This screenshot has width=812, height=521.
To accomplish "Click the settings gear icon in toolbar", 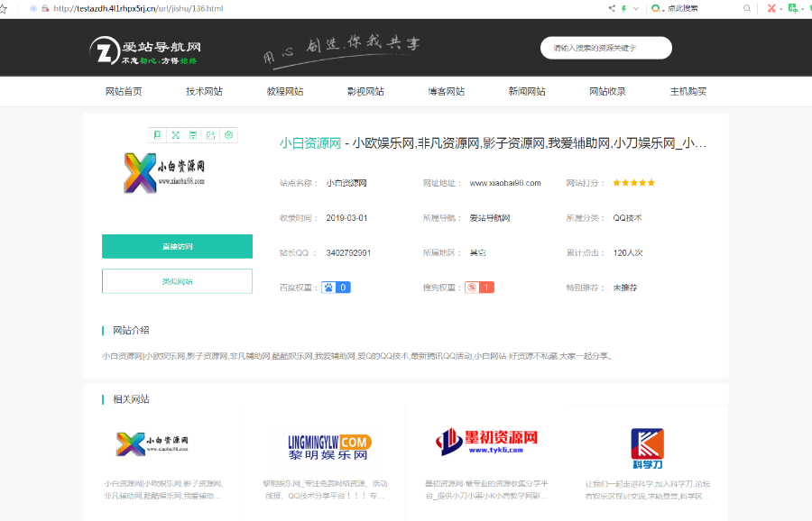I will (x=229, y=135).
